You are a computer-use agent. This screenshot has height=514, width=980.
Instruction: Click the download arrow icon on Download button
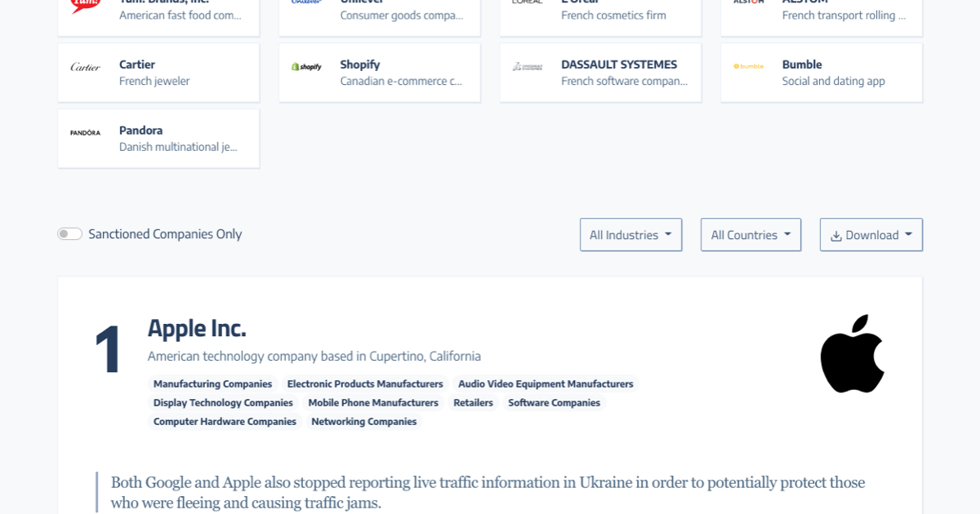[x=835, y=234]
